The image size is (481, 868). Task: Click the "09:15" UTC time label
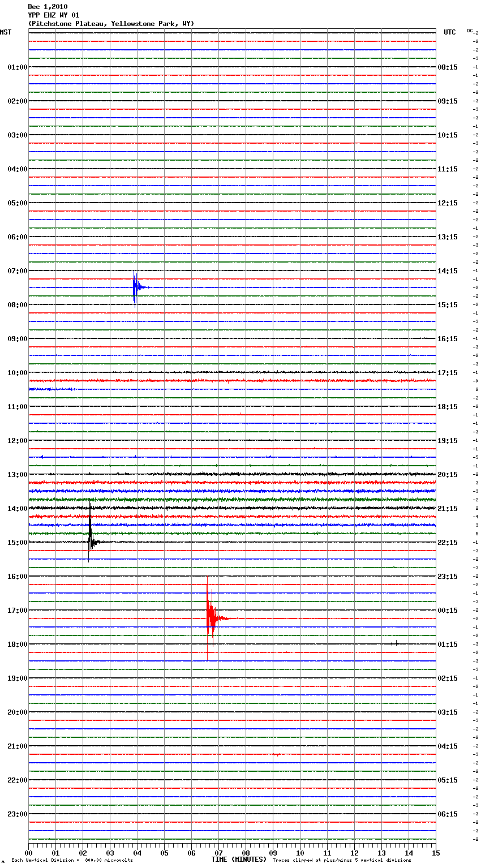point(448,101)
